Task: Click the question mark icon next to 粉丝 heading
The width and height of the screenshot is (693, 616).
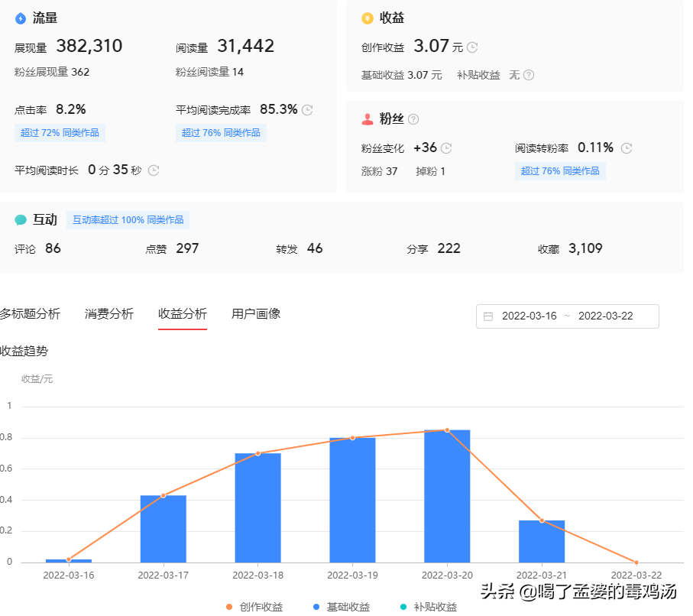Action: tap(413, 119)
